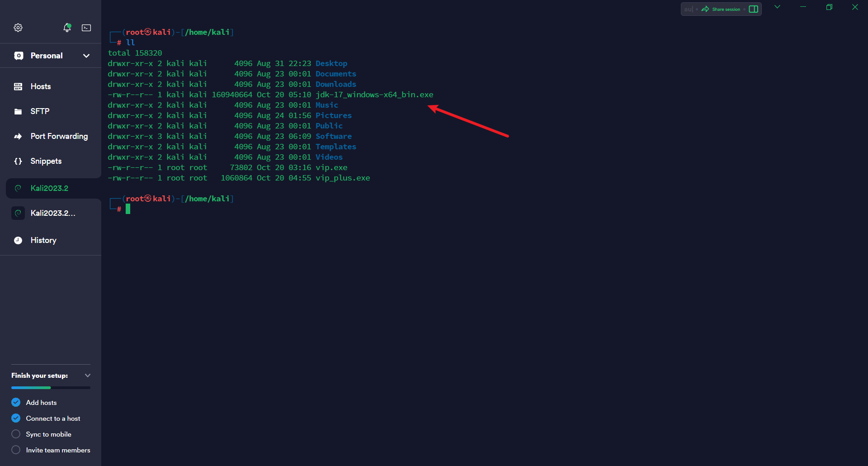This screenshot has width=868, height=466.
Task: Open local terminal icon in the sidebar header
Action: point(86,28)
